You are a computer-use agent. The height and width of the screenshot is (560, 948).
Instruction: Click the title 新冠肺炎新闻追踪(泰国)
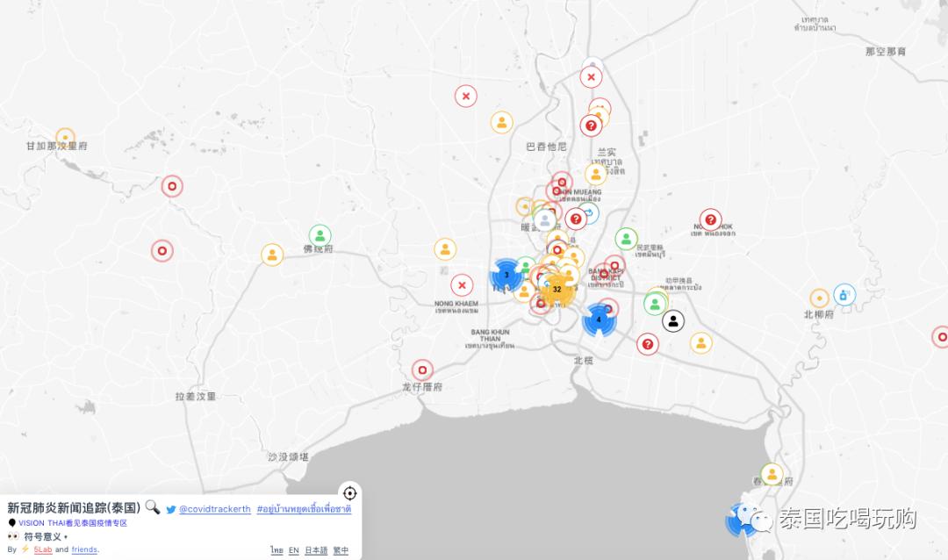[x=74, y=507]
